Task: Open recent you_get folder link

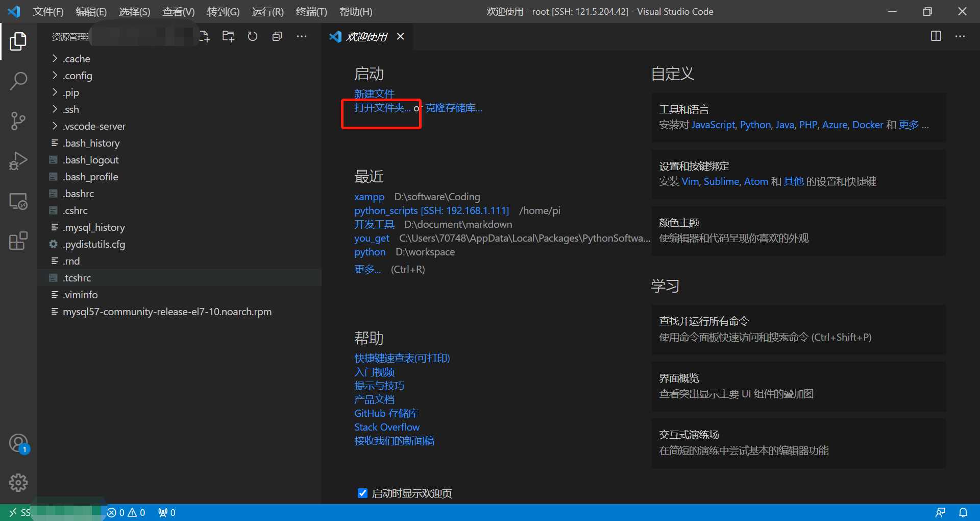Action: coord(372,238)
